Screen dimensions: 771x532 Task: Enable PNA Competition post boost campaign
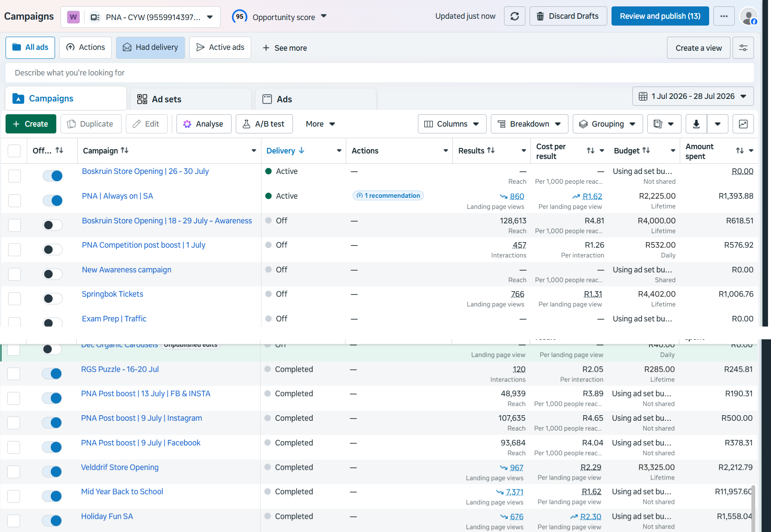click(52, 249)
